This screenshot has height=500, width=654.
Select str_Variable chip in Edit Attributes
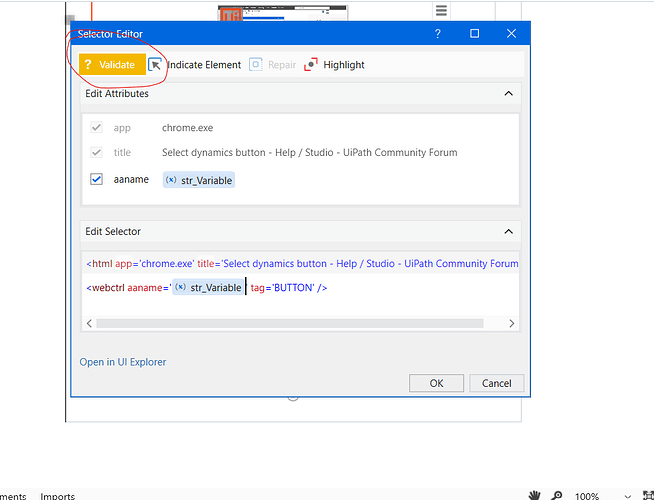(x=199, y=180)
